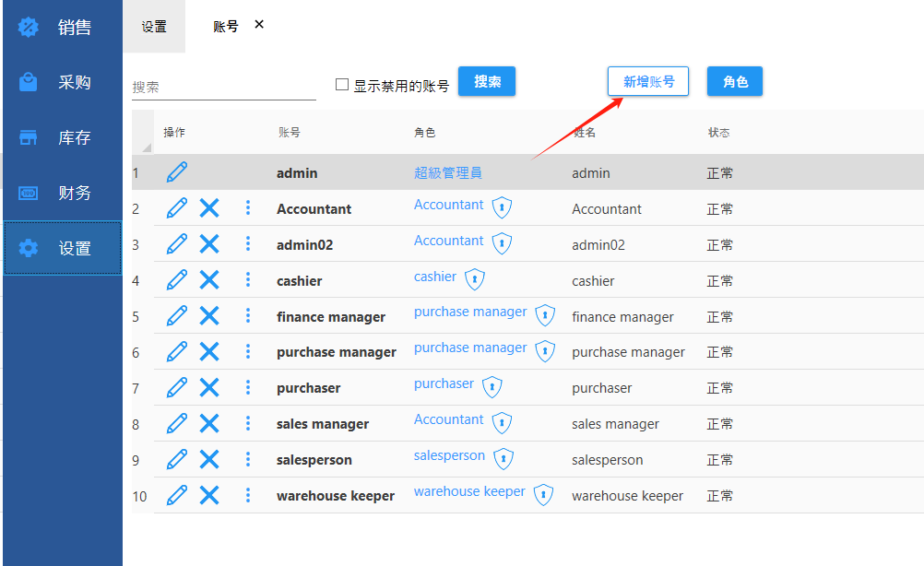Click the edit pencil for the admin account
Screen dimensions: 924x566
tap(176, 172)
